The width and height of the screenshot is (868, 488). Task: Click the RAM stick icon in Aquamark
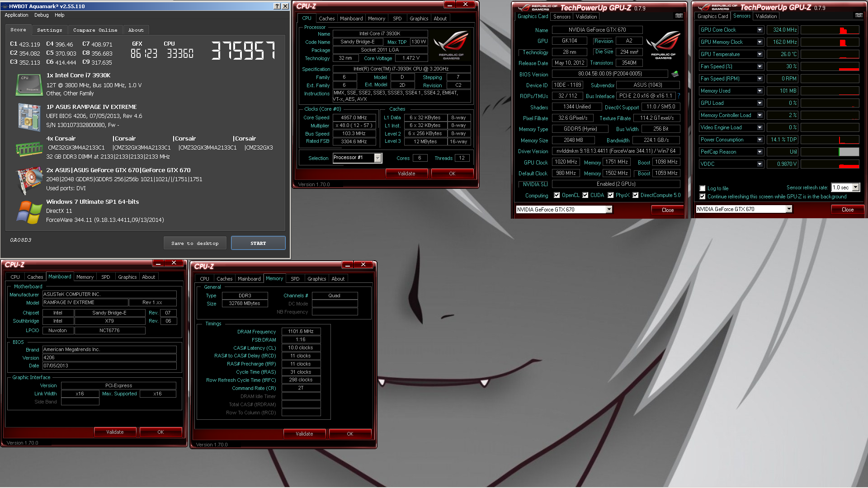(x=29, y=148)
